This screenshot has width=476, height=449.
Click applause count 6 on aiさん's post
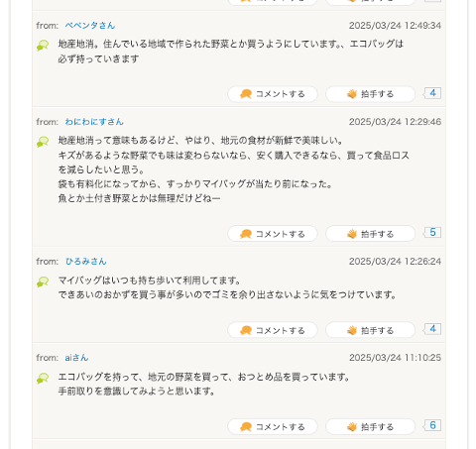pos(432,426)
